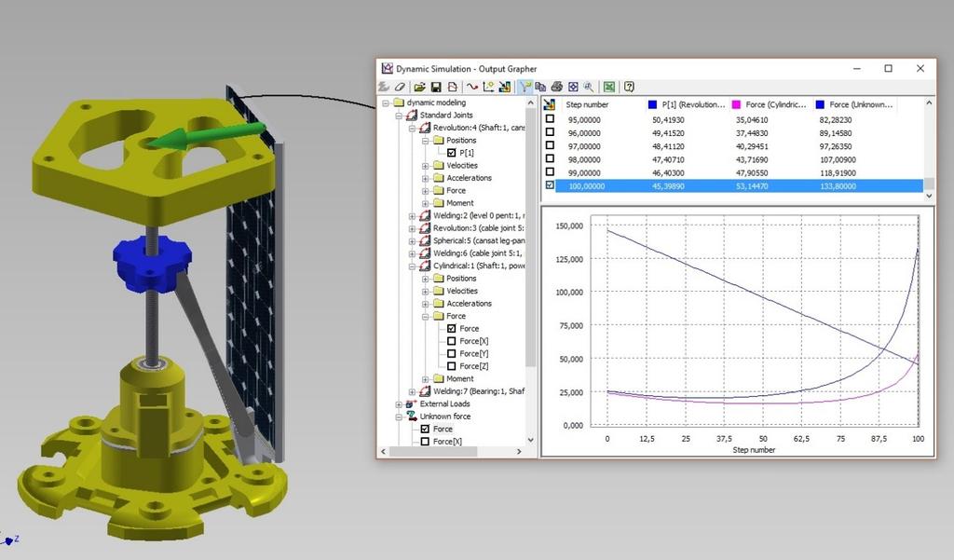This screenshot has height=560, width=954.
Task: Check the step 95,00000 row checkbox
Action: 550,118
